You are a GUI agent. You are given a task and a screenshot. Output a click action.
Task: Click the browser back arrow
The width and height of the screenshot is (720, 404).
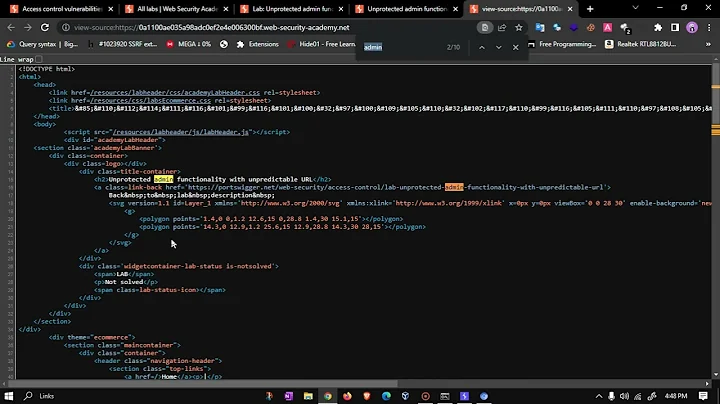coord(11,28)
